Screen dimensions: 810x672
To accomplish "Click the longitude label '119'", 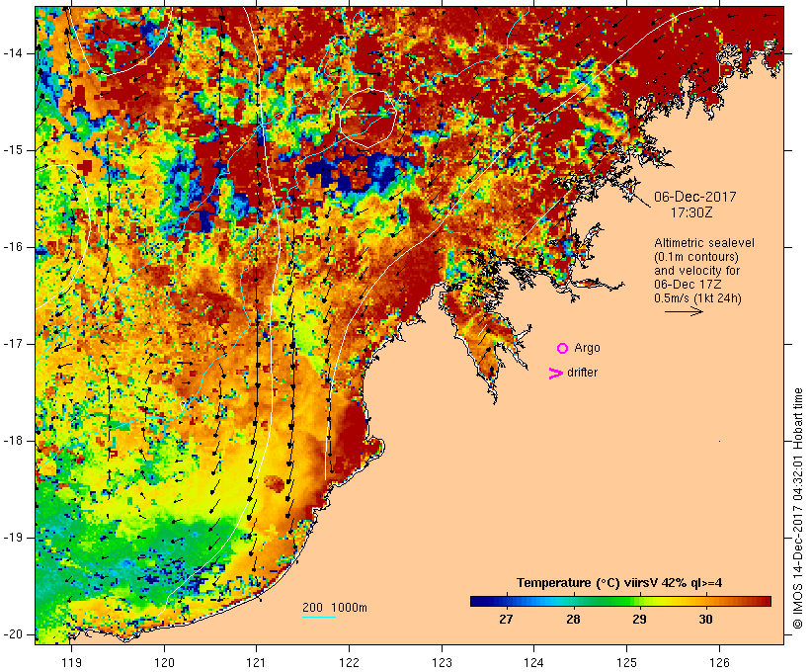I will point(71,662).
